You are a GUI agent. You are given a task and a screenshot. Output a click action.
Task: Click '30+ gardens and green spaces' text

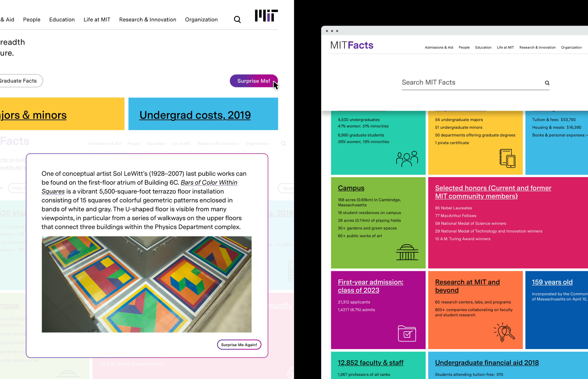[x=367, y=228]
